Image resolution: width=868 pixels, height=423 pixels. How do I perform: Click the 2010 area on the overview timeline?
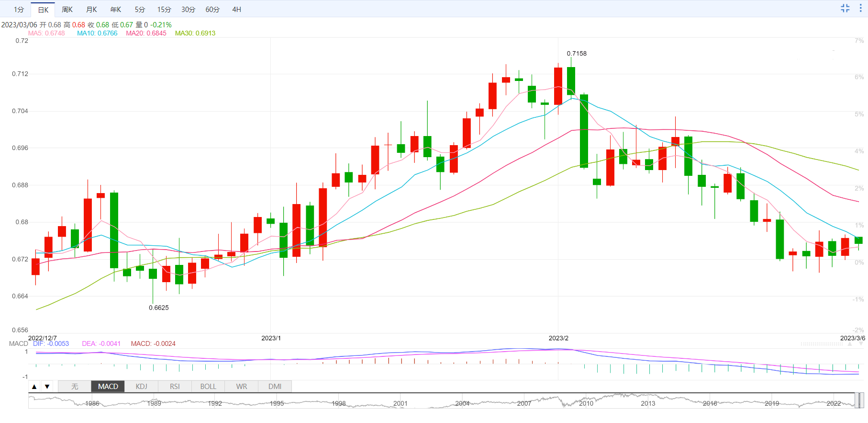(586, 403)
